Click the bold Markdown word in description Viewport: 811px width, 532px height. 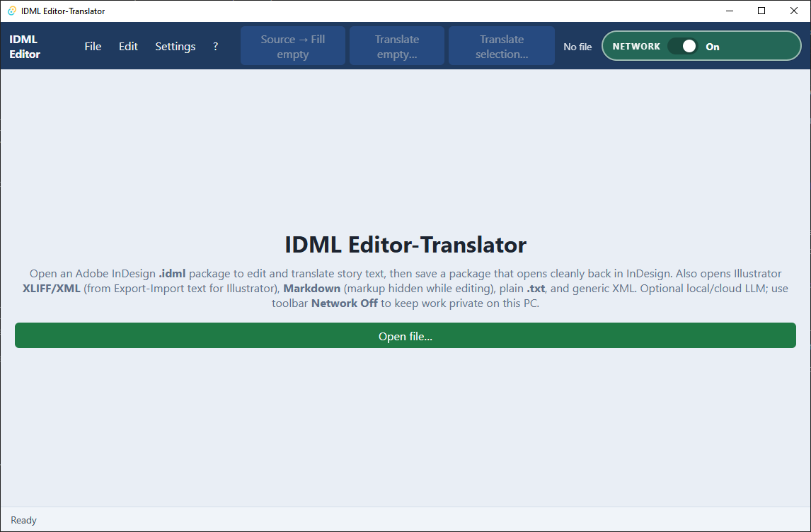312,289
